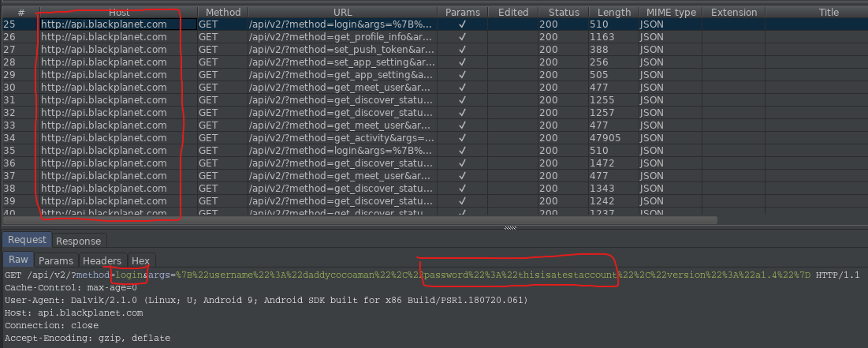Image resolution: width=868 pixels, height=348 pixels.
Task: Click the Params checkmark in row 27
Action: click(x=462, y=50)
